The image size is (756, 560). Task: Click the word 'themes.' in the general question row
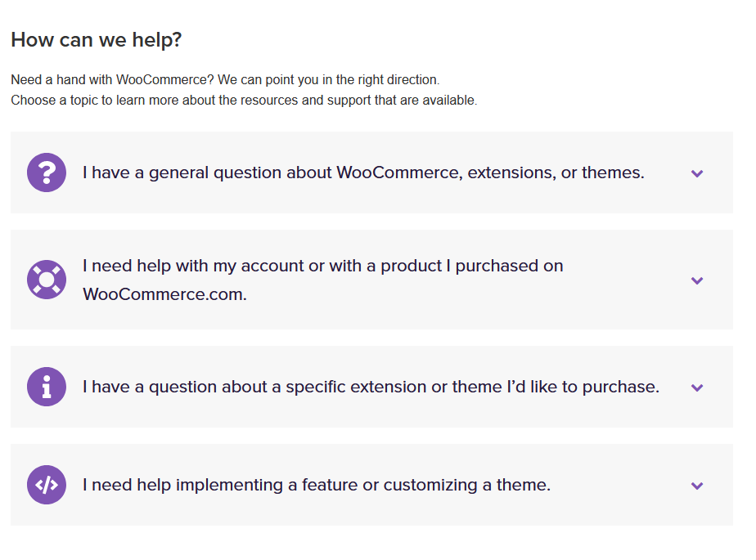click(x=613, y=172)
